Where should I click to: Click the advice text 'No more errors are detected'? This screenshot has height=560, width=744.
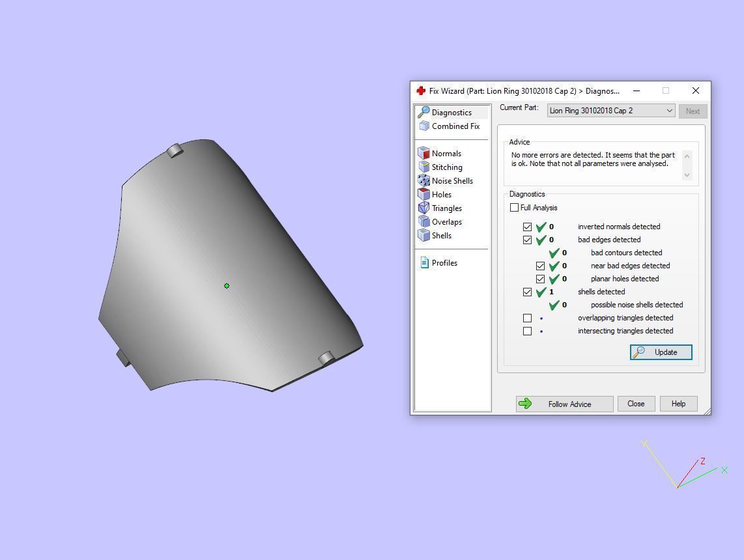(x=556, y=155)
